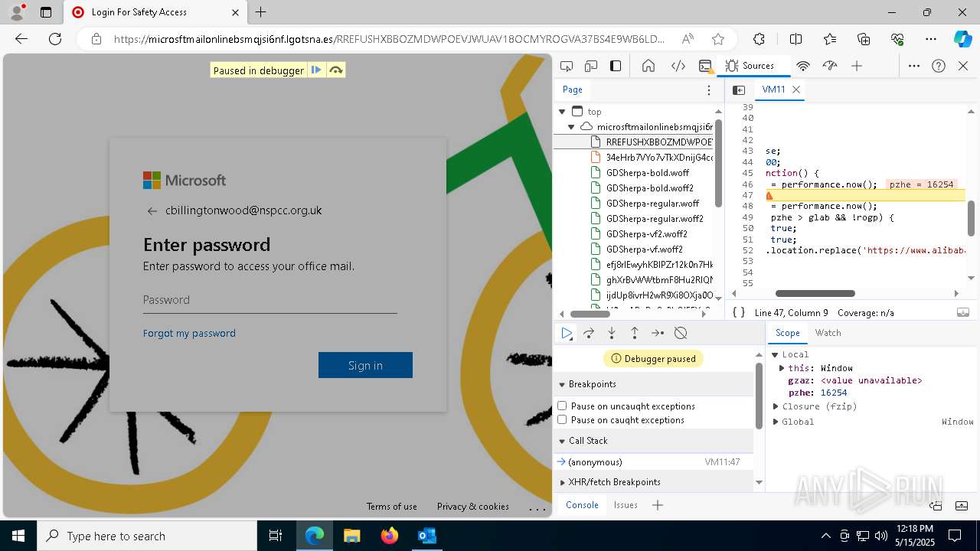Open the Console drawer tab
The height and width of the screenshot is (551, 980).
pos(582,505)
